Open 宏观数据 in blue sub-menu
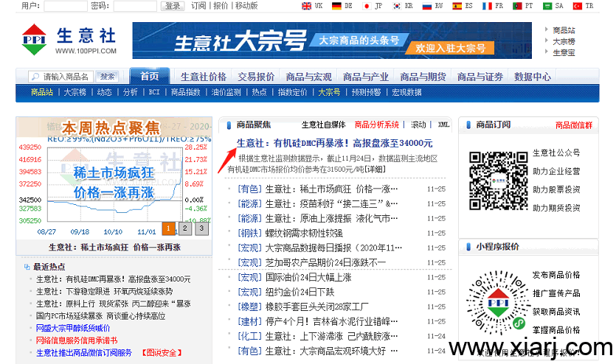The image size is (616, 364). click(x=406, y=92)
